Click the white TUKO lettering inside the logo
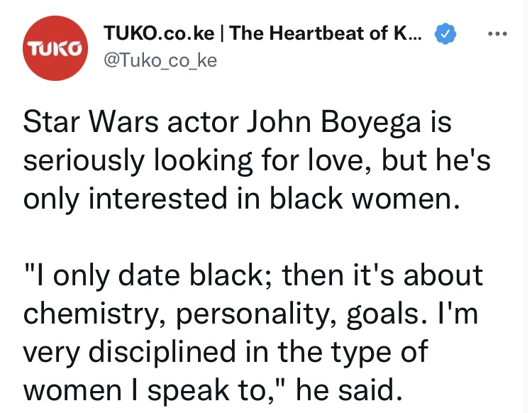 click(55, 48)
